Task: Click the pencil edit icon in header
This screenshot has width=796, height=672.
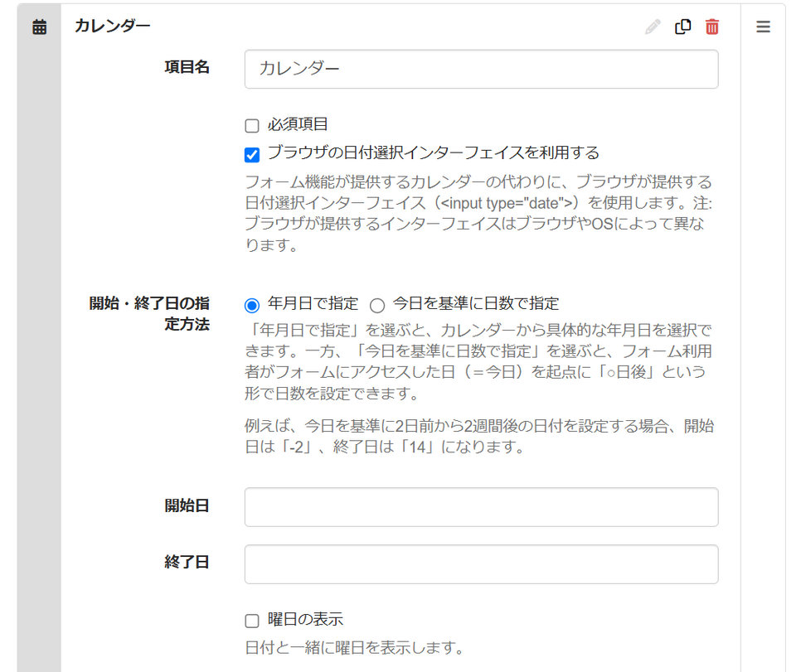Action: coord(653,27)
